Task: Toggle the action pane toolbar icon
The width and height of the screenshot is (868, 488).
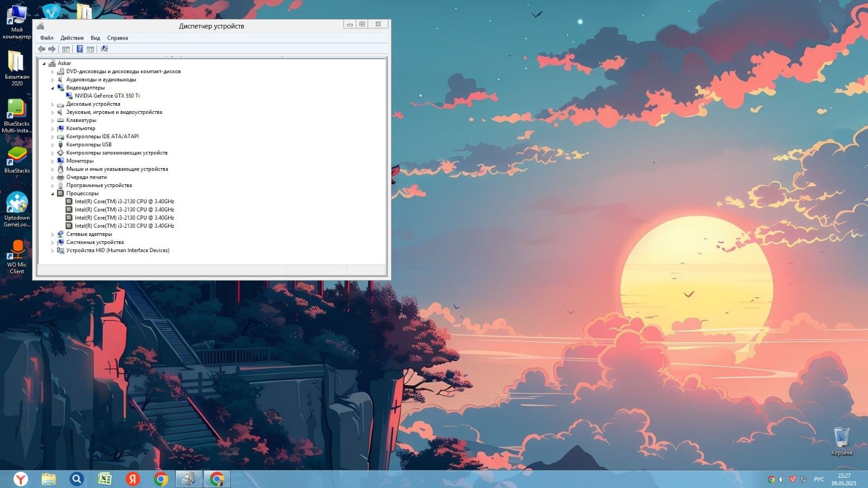Action: 91,49
